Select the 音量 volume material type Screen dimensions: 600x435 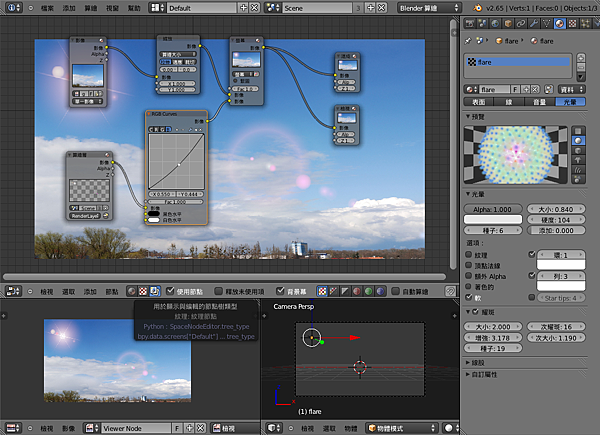[x=540, y=102]
